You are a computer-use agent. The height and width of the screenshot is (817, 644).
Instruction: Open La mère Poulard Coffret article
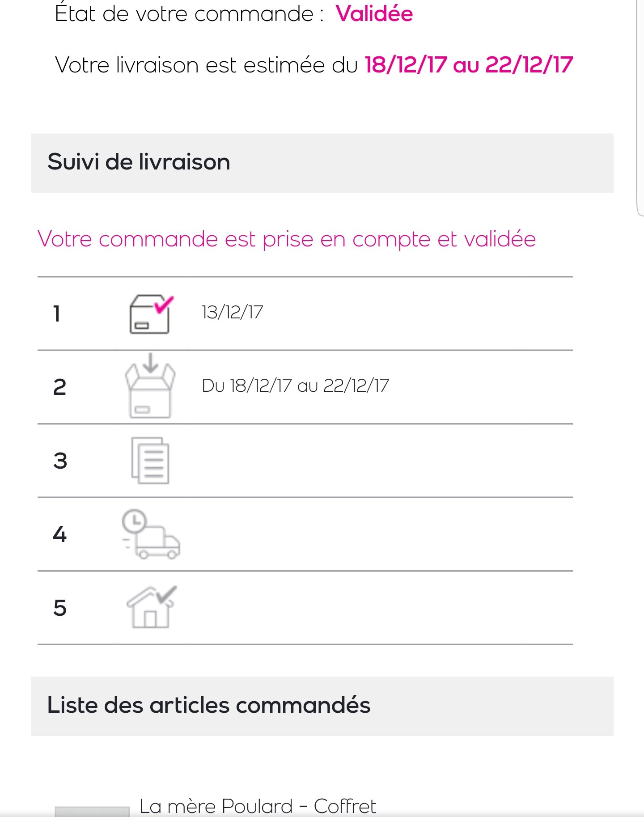click(258, 807)
